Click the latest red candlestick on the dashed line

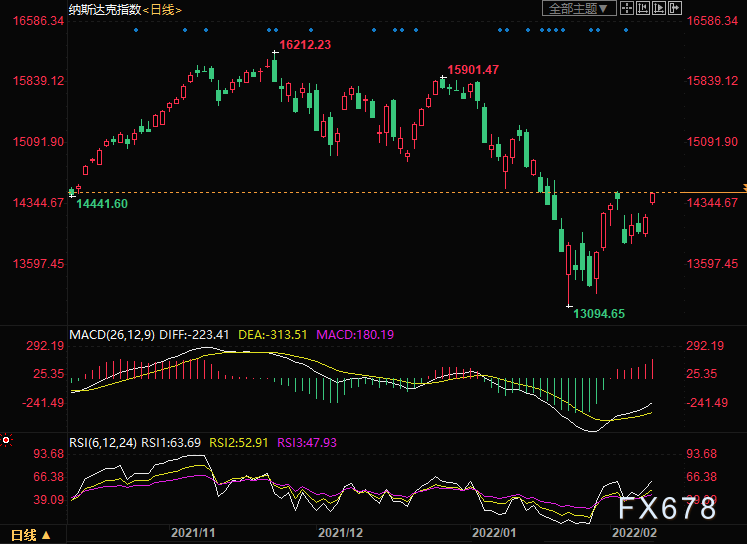coord(652,198)
